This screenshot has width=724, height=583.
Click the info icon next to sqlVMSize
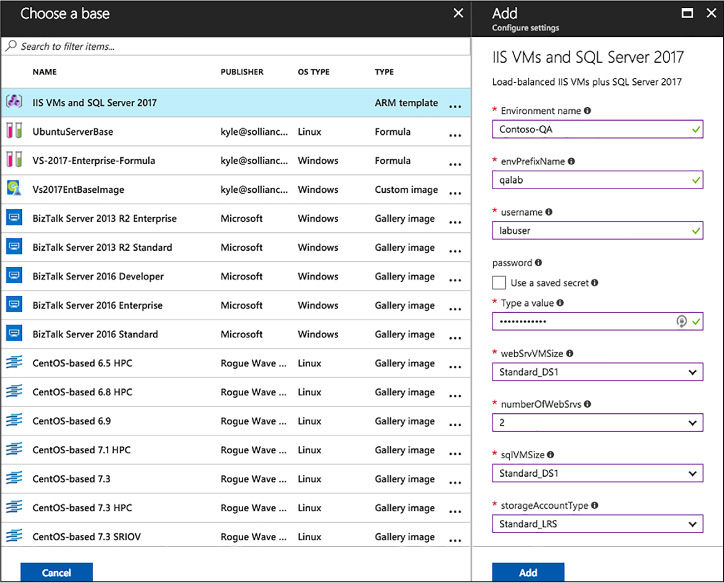550,455
